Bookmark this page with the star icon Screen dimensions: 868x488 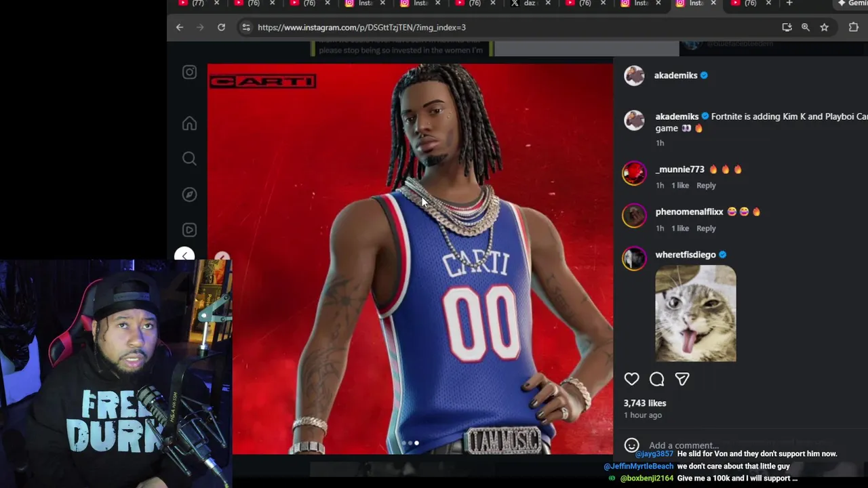coord(824,27)
